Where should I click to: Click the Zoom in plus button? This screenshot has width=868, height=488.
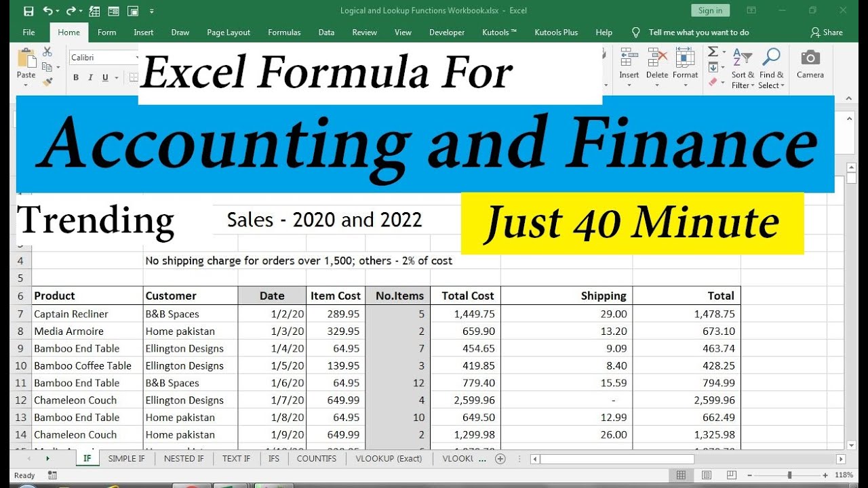click(x=825, y=476)
